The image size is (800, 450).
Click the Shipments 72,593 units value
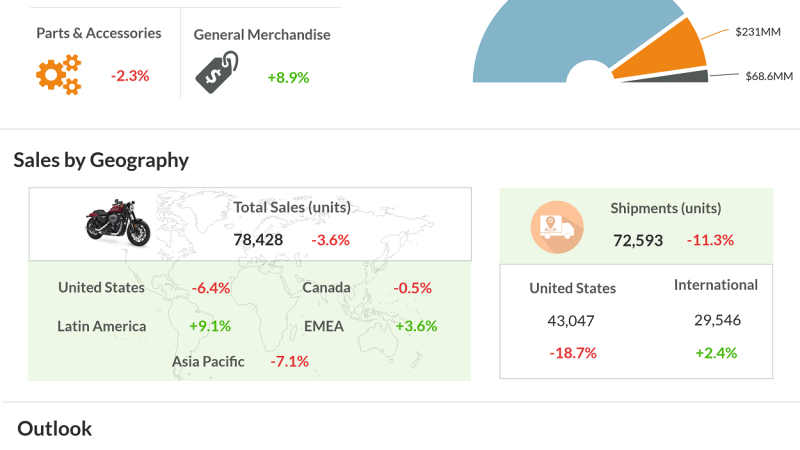tap(637, 240)
